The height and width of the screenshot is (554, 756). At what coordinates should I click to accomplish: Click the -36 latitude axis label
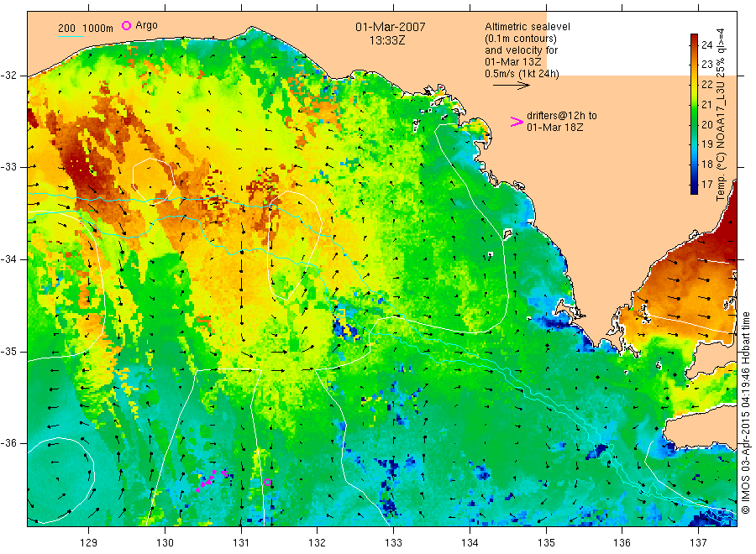pos(8,443)
